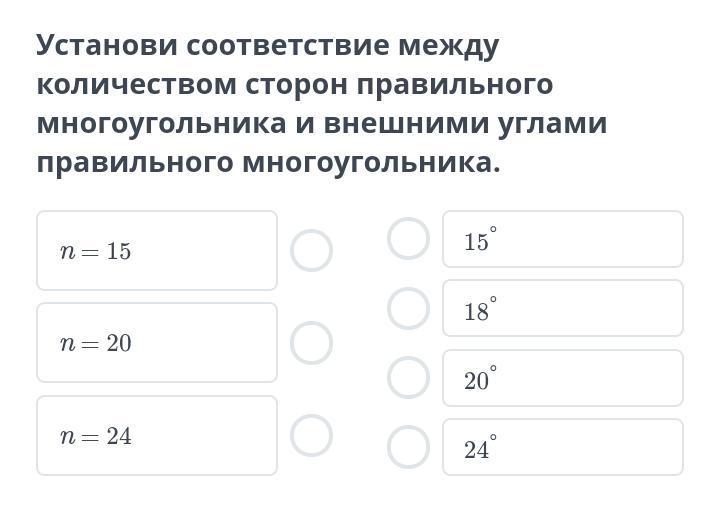Screen dimensions: 712x521
Task: Click the n = 24 card
Action: [x=157, y=435]
